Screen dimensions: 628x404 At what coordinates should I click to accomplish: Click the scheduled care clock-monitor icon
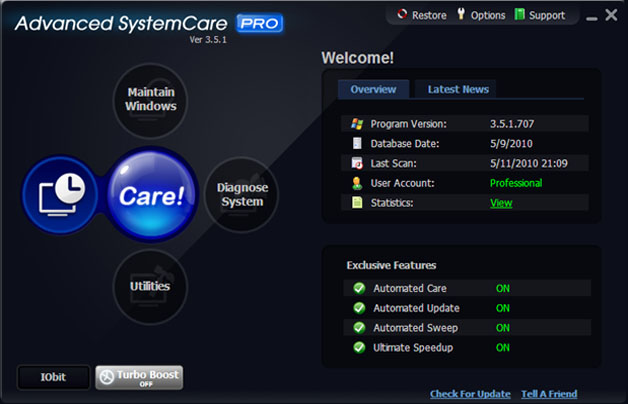[x=61, y=195]
